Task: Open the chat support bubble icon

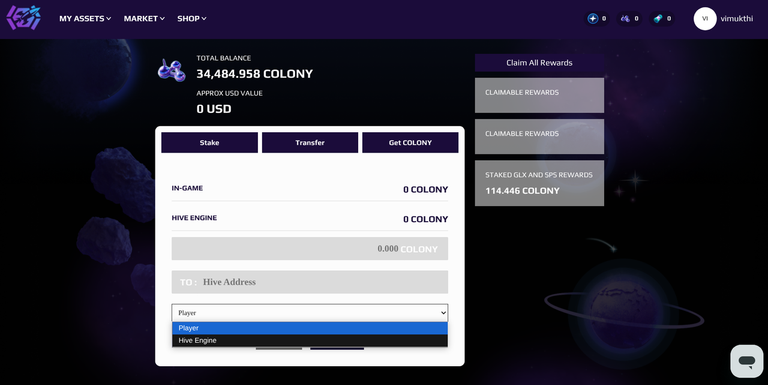Action: pyautogui.click(x=746, y=361)
